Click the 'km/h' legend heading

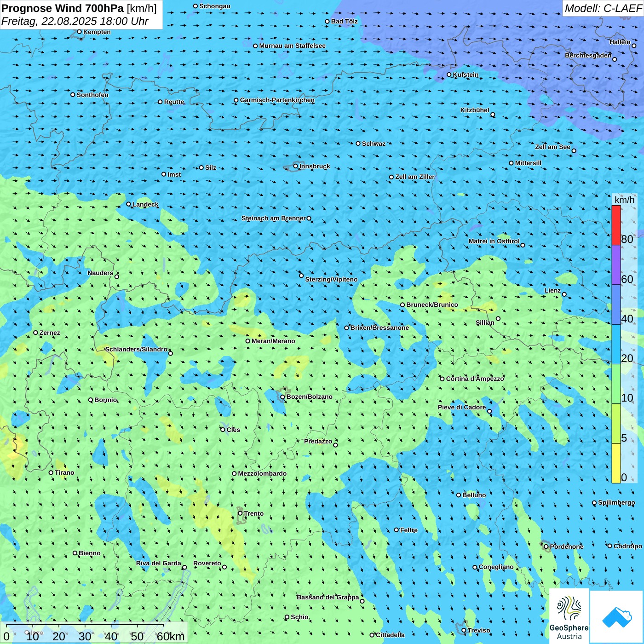pyautogui.click(x=624, y=200)
